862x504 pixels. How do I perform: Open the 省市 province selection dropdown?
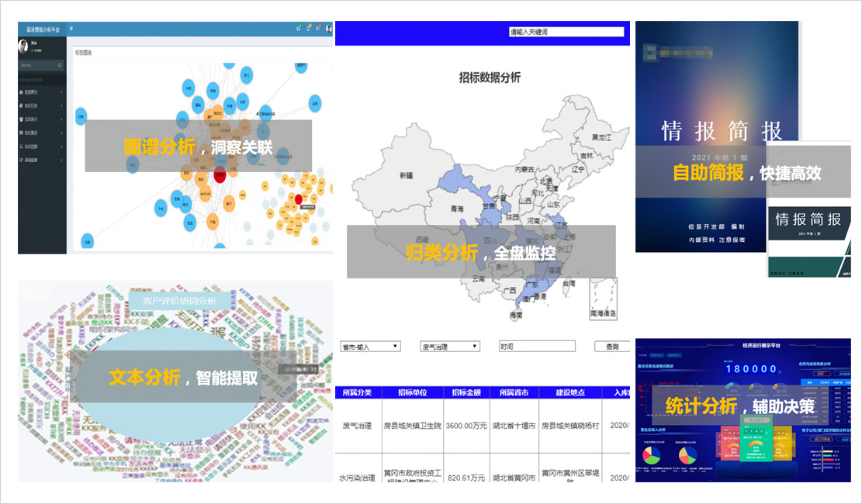click(x=370, y=347)
